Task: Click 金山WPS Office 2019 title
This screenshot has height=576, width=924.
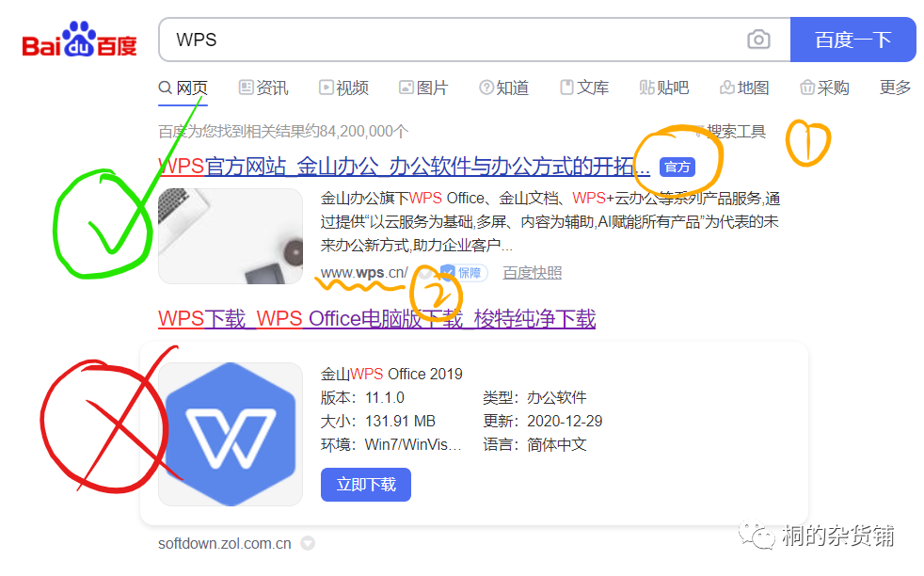Action: coord(391,374)
